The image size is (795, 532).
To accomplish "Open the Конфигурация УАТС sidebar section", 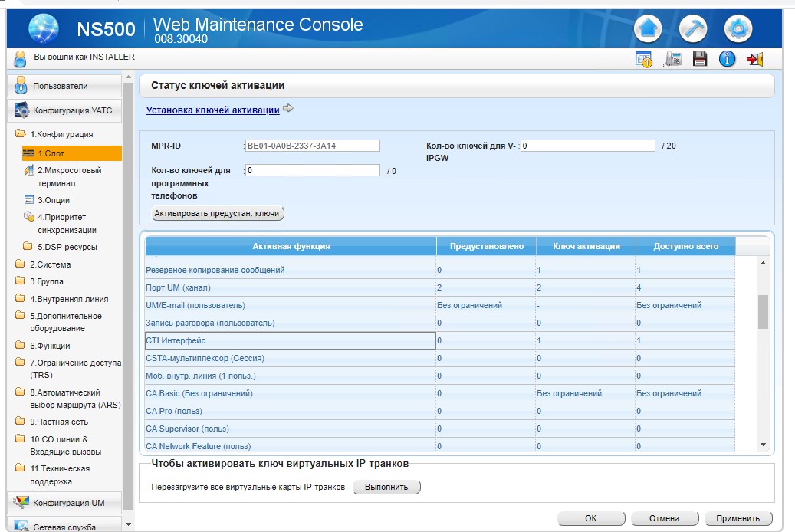I will tap(64, 110).
